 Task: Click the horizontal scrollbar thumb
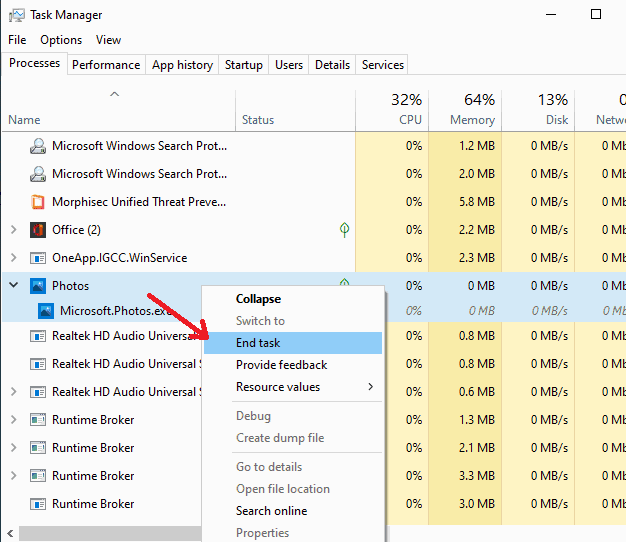110,533
